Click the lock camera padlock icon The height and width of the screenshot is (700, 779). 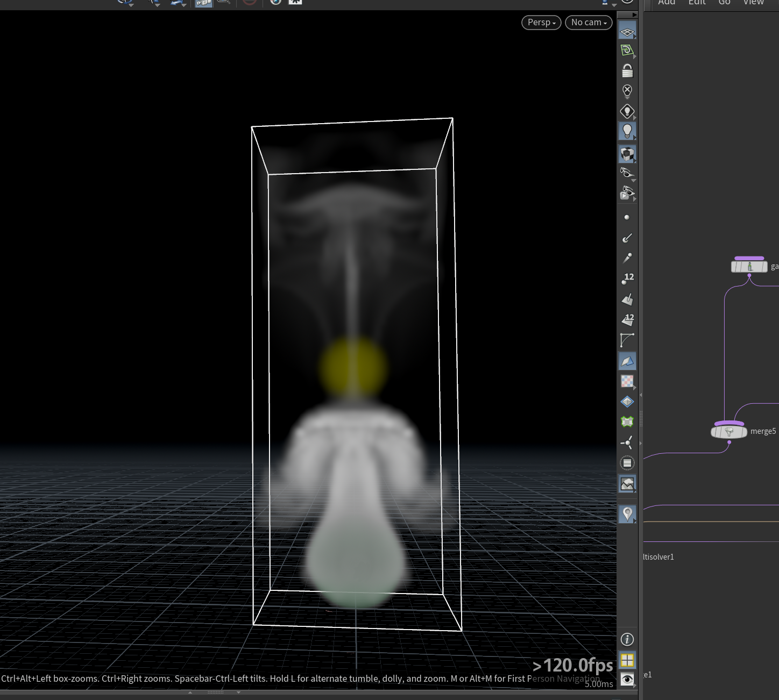(627, 70)
